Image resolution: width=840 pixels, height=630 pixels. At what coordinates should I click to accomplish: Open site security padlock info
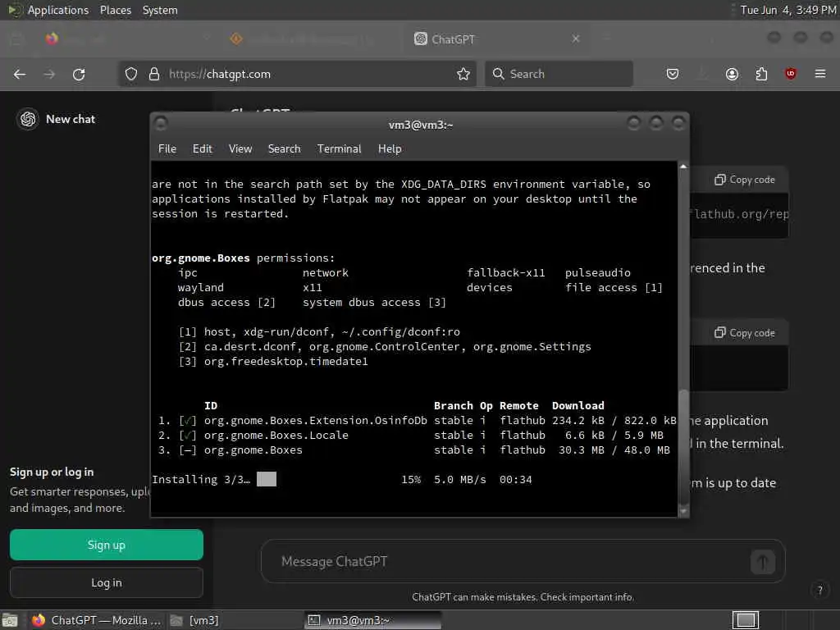154,74
